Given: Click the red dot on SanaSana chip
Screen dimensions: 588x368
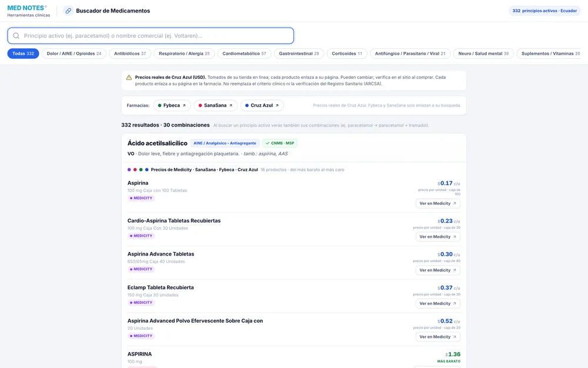Looking at the screenshot, I should tap(201, 105).
